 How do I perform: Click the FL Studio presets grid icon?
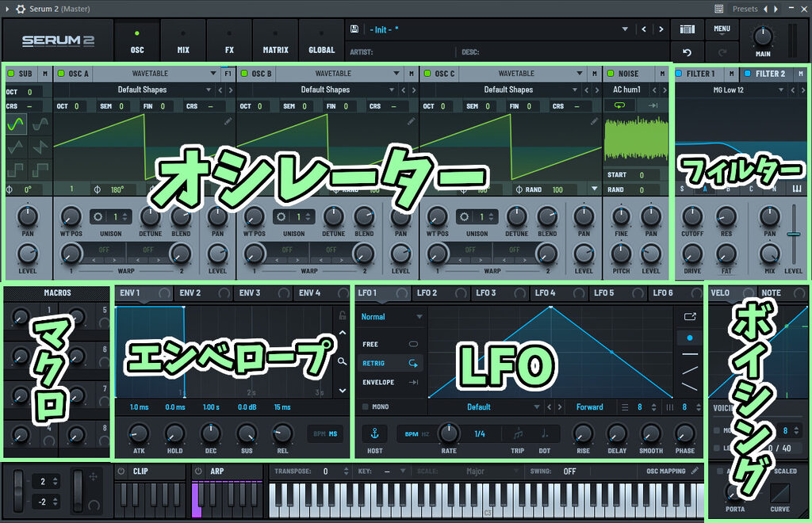(718, 9)
